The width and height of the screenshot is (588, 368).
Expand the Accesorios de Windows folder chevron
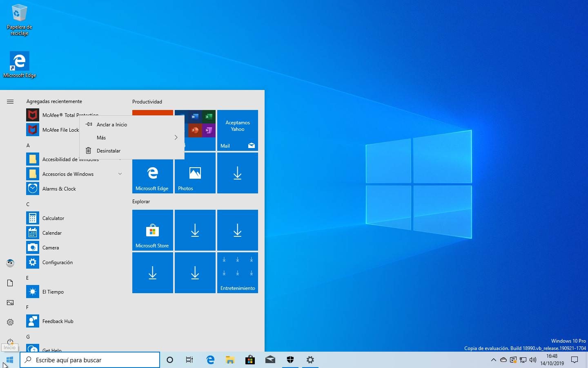[120, 174]
